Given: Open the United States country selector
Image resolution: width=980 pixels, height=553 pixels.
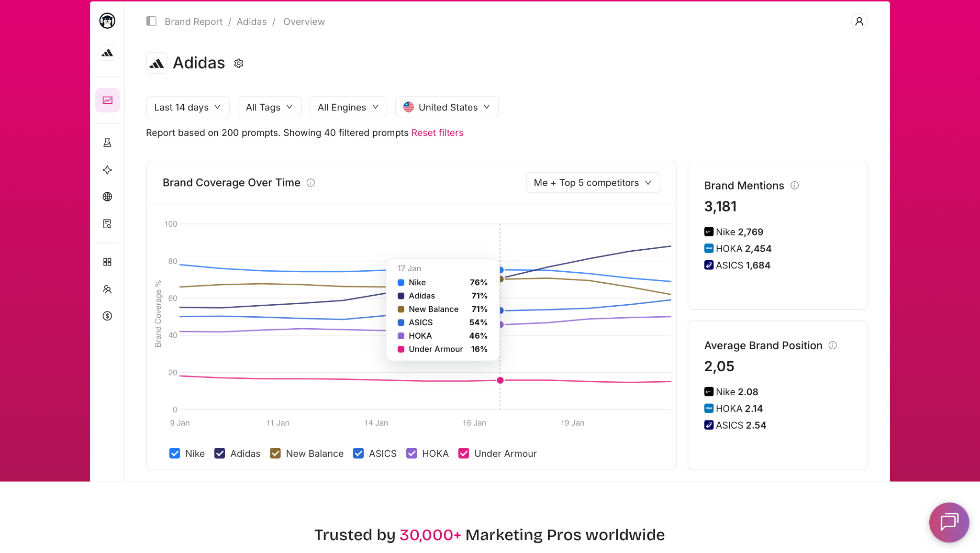Looking at the screenshot, I should click(447, 107).
